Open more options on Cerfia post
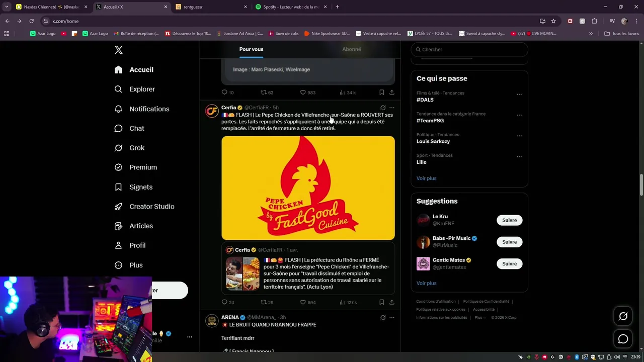Screen dimensions: 644x362 point(392,108)
